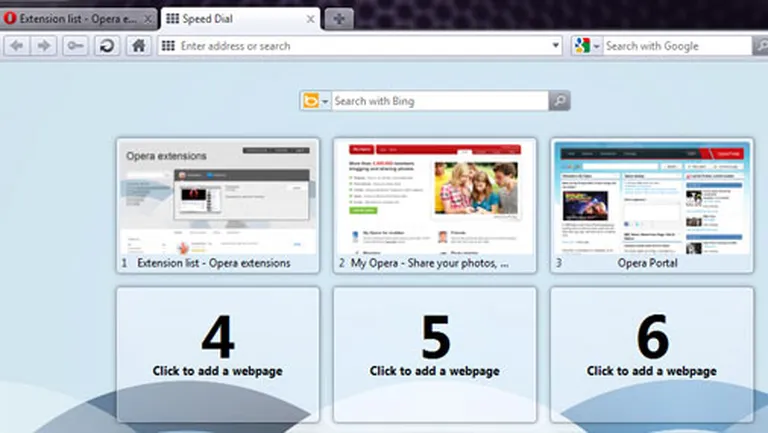
Task: Reload the page with the refresh button
Action: click(x=107, y=46)
